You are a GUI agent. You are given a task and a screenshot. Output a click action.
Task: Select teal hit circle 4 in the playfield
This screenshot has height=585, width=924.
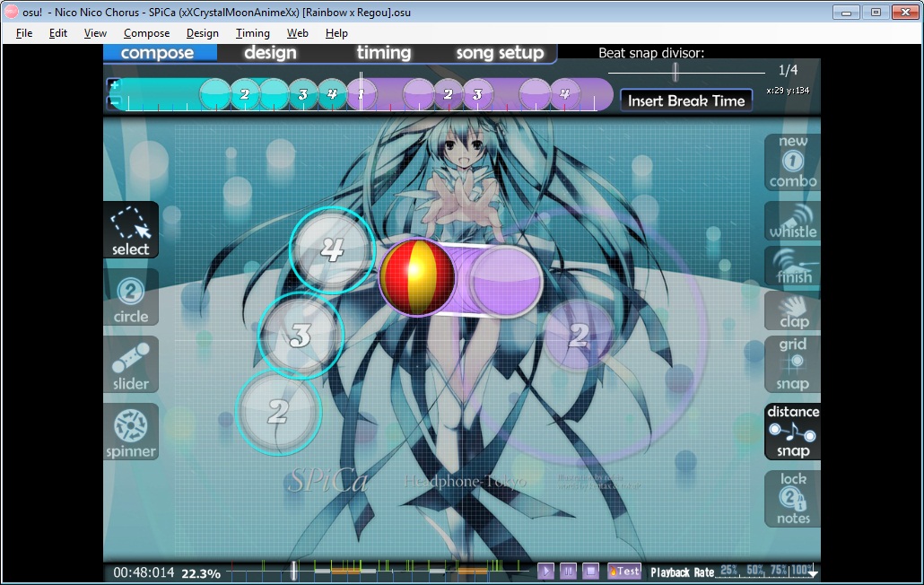coord(332,249)
